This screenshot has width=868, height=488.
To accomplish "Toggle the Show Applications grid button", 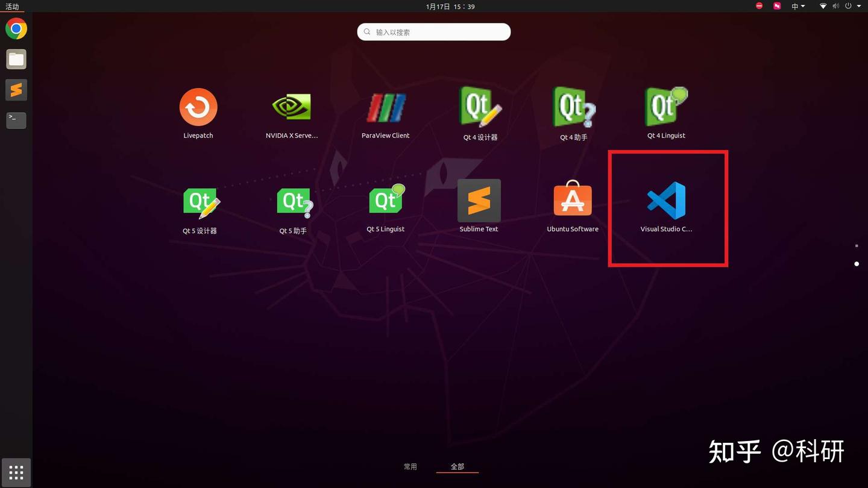I will coord(16,472).
